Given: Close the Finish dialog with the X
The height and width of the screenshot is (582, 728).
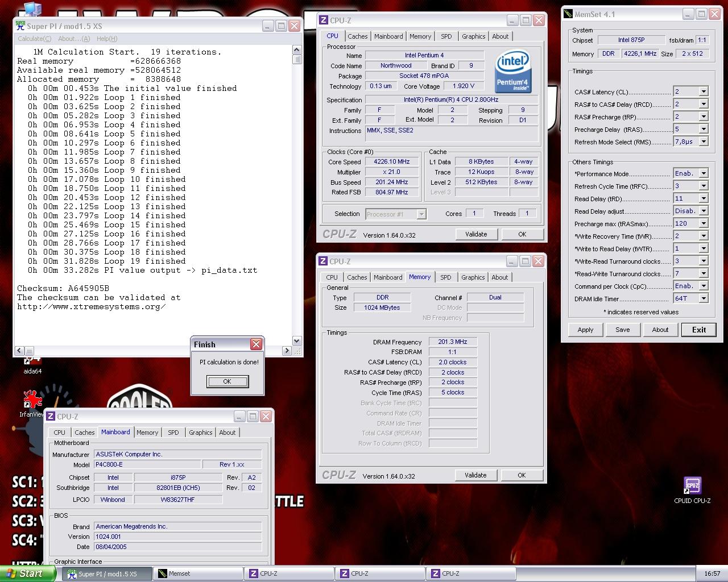Looking at the screenshot, I should click(x=256, y=344).
